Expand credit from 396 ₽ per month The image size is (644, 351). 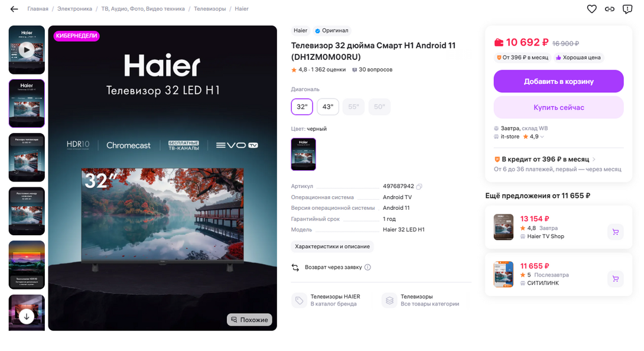pos(545,160)
